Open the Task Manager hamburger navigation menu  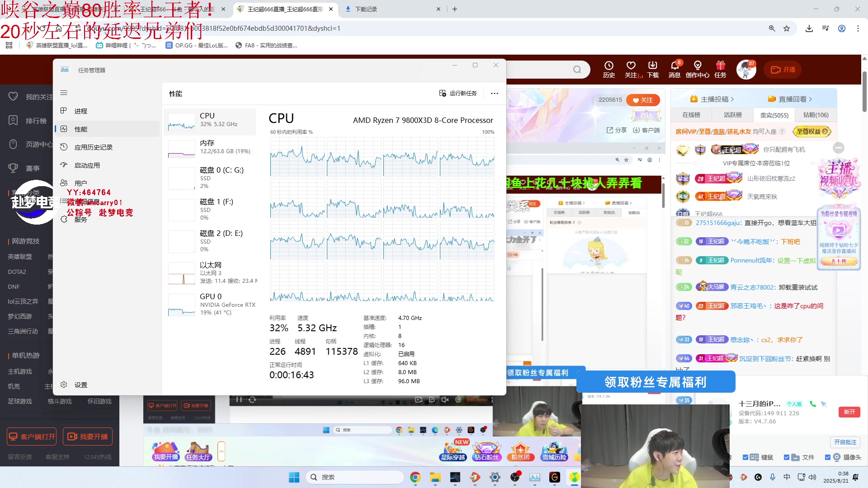tap(64, 93)
